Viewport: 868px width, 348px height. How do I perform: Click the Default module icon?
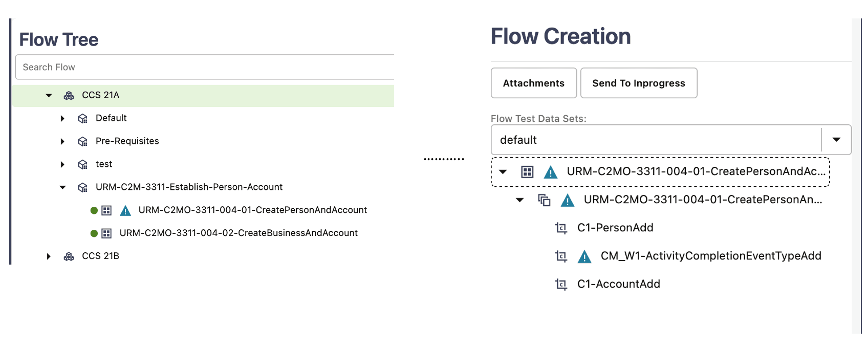coord(82,119)
